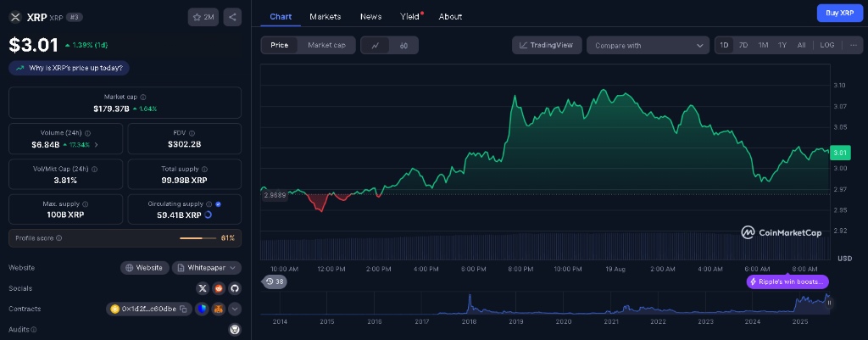Viewport: 868px width, 340px height.
Task: Click the Buy XRP button
Action: tap(840, 13)
